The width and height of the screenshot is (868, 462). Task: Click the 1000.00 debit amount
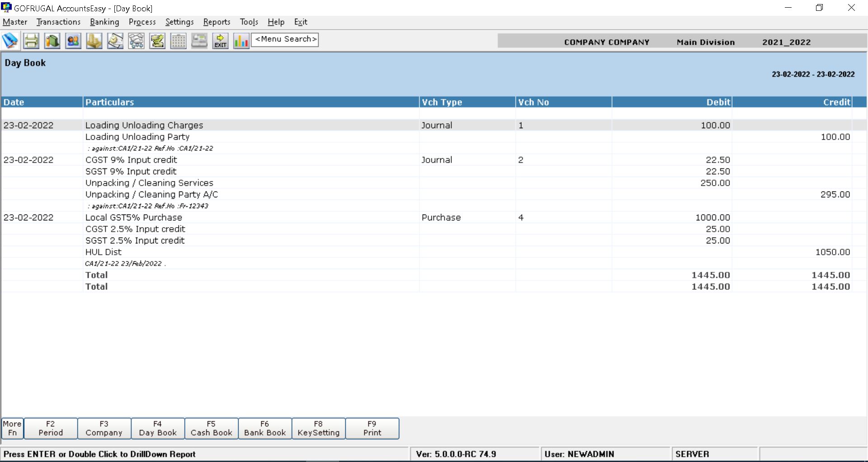point(712,218)
